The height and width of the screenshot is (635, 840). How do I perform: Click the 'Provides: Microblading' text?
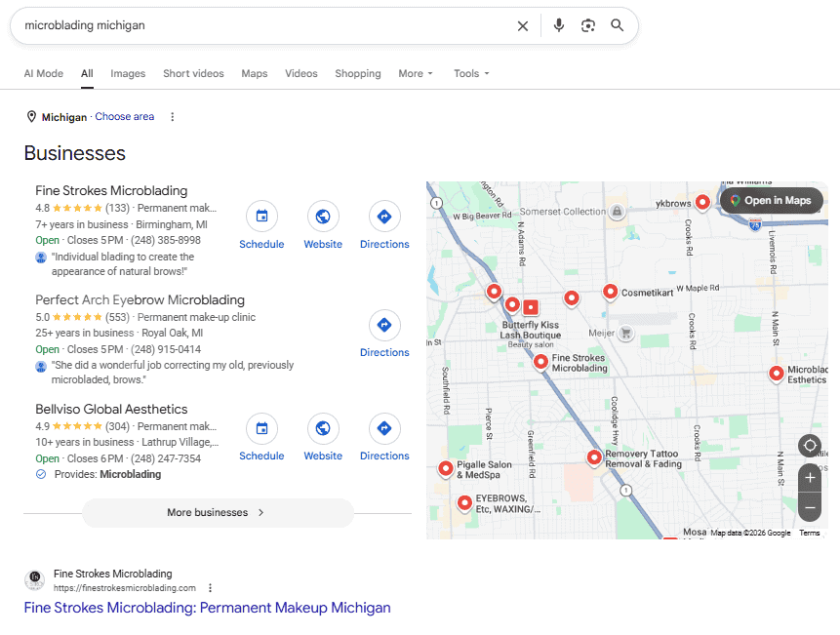tap(107, 474)
